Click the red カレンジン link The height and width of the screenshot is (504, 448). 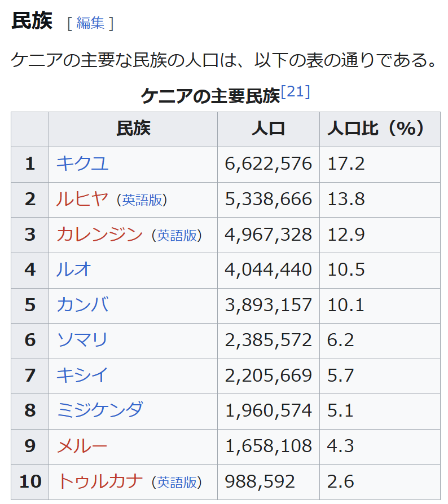click(99, 235)
